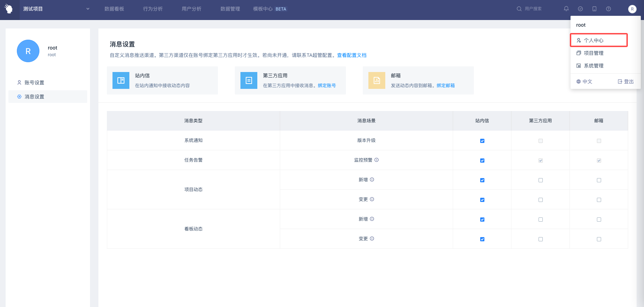Click the 用户搜索 search field
The height and width of the screenshot is (307, 644).
click(533, 9)
